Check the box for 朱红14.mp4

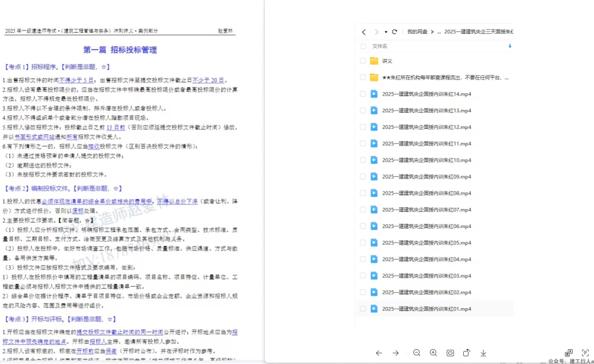point(363,94)
